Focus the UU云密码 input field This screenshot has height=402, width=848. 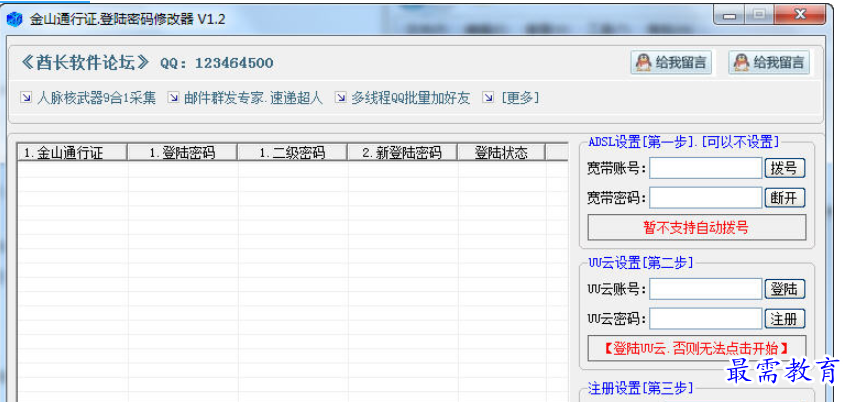[706, 319]
